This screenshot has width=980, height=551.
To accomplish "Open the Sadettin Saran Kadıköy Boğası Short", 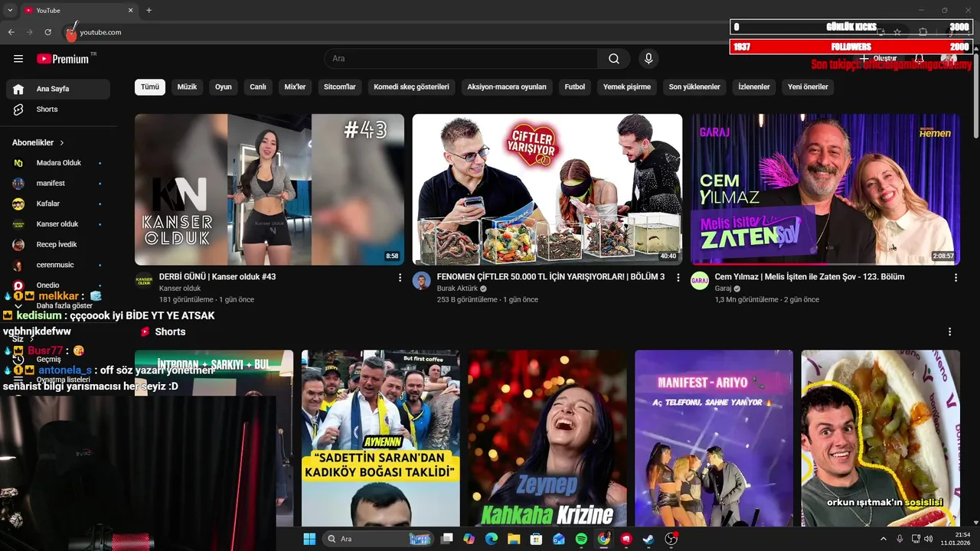I will [381, 439].
